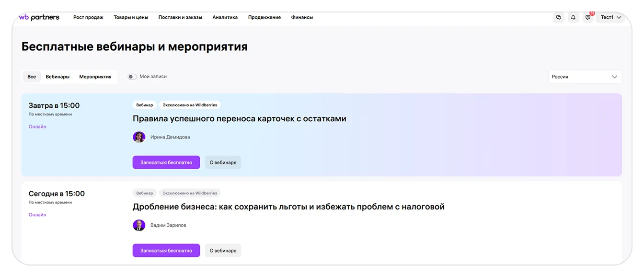
Task: Go to the Аналитика menu
Action: (x=225, y=18)
